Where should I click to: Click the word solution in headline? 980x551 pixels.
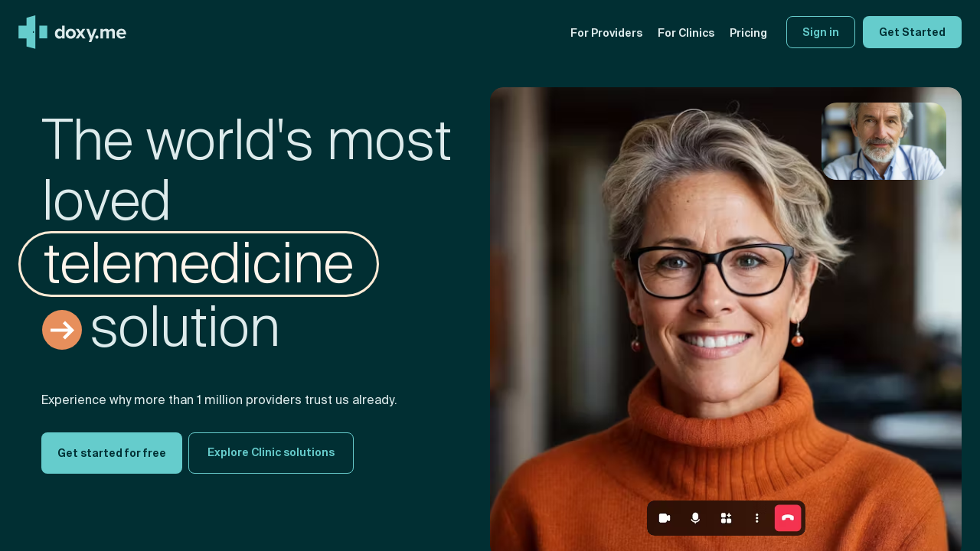185,328
